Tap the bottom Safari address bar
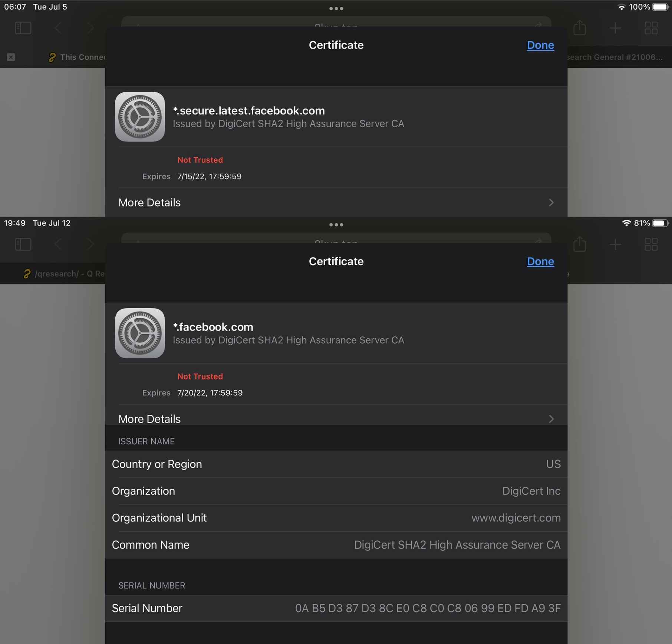672x644 pixels. click(336, 238)
